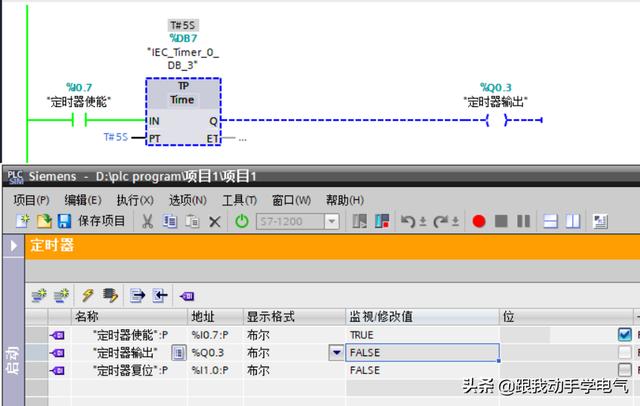Click the %Q0.3 output coil
The height and width of the screenshot is (406, 640).
pos(498,120)
